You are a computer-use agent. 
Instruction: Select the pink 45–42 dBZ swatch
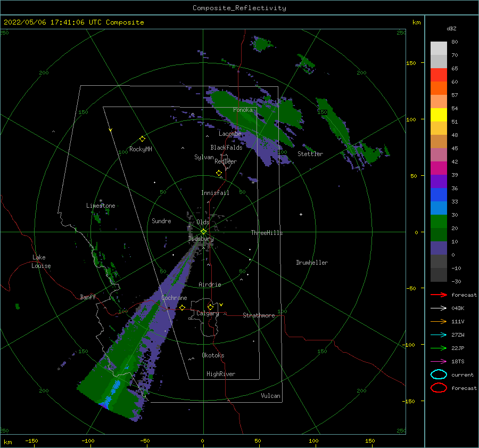tap(439, 154)
